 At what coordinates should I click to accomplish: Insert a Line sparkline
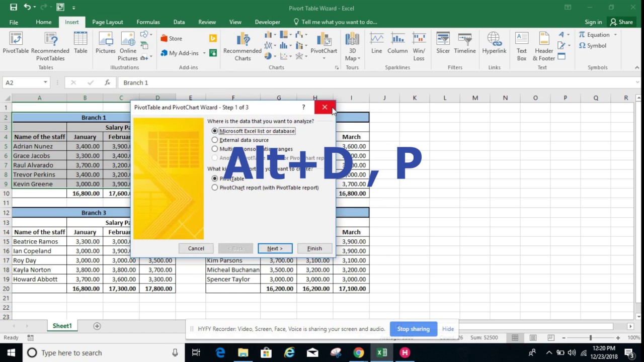[376, 43]
